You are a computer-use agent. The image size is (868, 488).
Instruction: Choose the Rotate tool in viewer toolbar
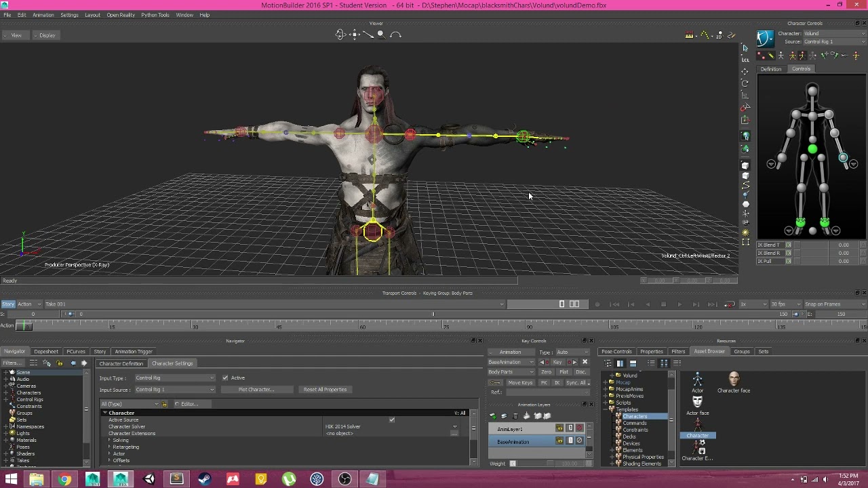[x=745, y=83]
